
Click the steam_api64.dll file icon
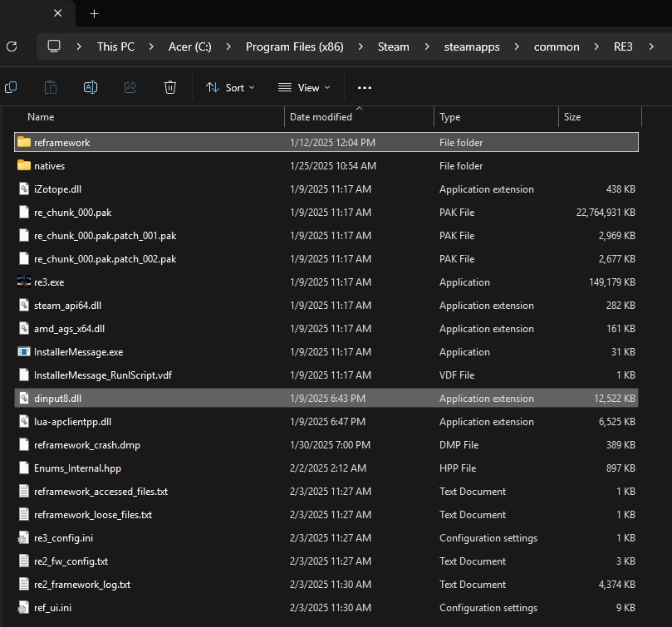click(x=24, y=305)
